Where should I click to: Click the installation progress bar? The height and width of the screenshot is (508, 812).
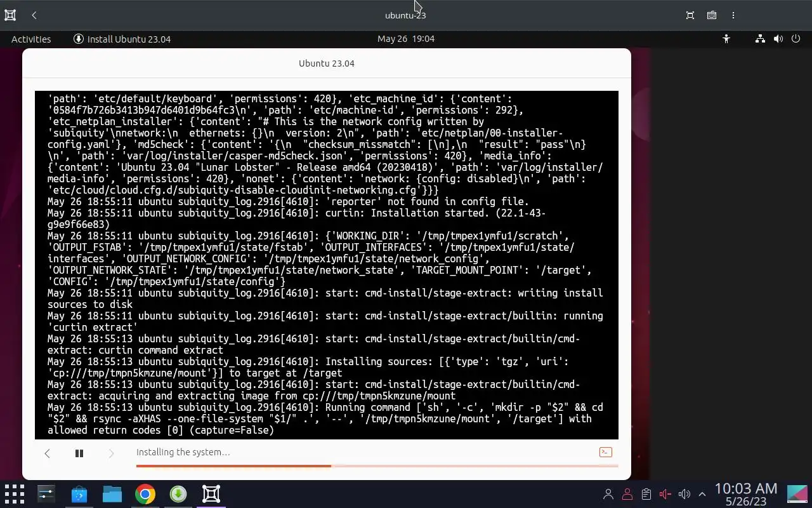click(377, 466)
